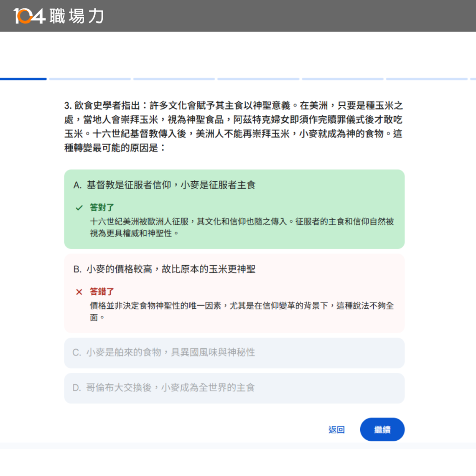The height and width of the screenshot is (476, 476).
Task: Click the red X icon beside 答錯了
Action: (79, 292)
